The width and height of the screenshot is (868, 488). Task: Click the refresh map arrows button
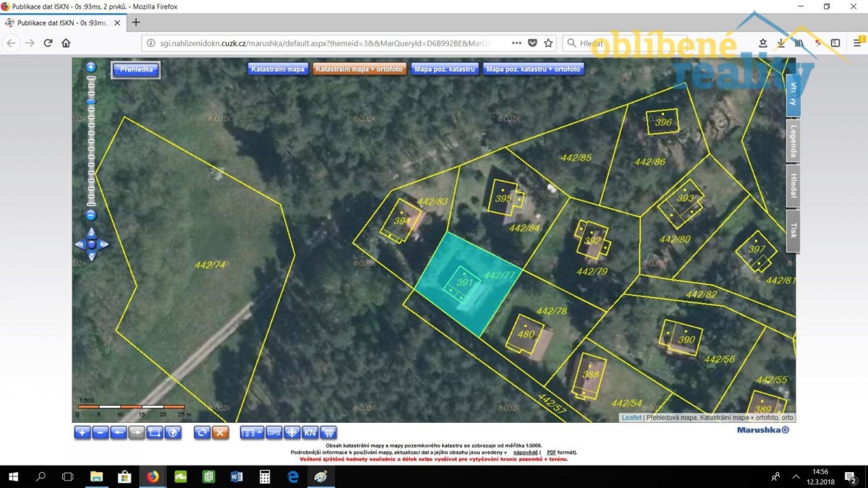coord(203,432)
